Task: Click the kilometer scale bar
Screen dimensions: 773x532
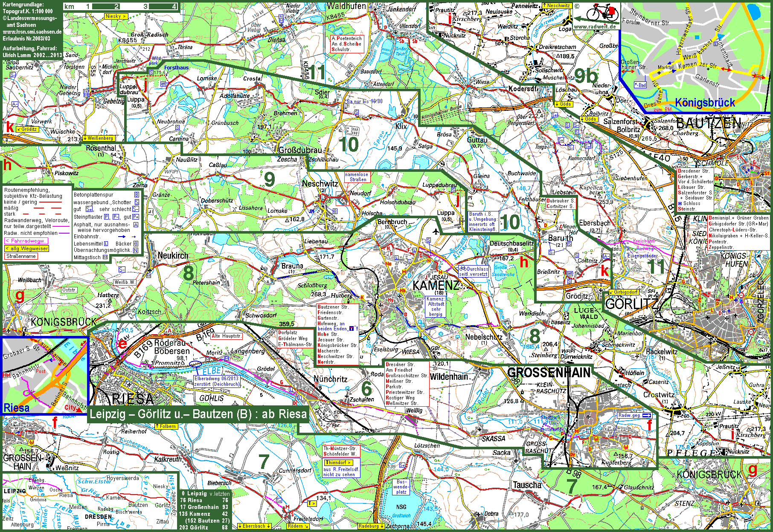Action: point(121,7)
